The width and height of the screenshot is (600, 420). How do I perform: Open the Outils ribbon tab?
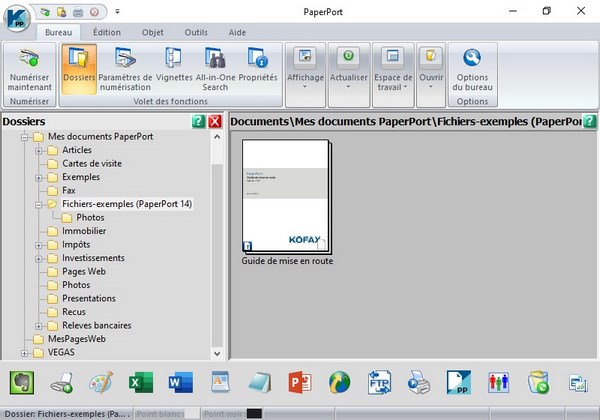(196, 33)
